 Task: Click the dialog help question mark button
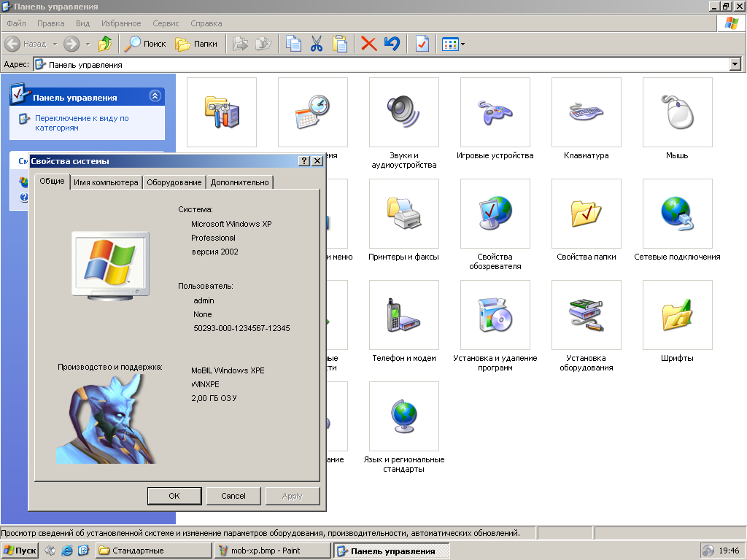[x=304, y=161]
